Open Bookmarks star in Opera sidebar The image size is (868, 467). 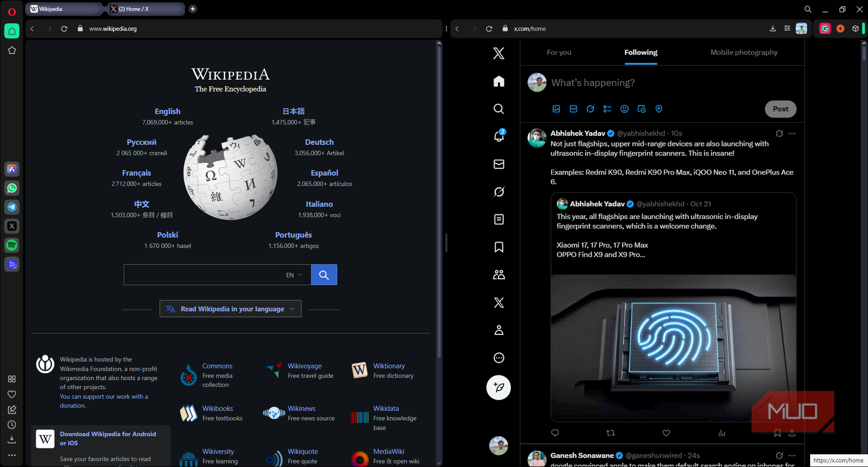click(x=12, y=51)
